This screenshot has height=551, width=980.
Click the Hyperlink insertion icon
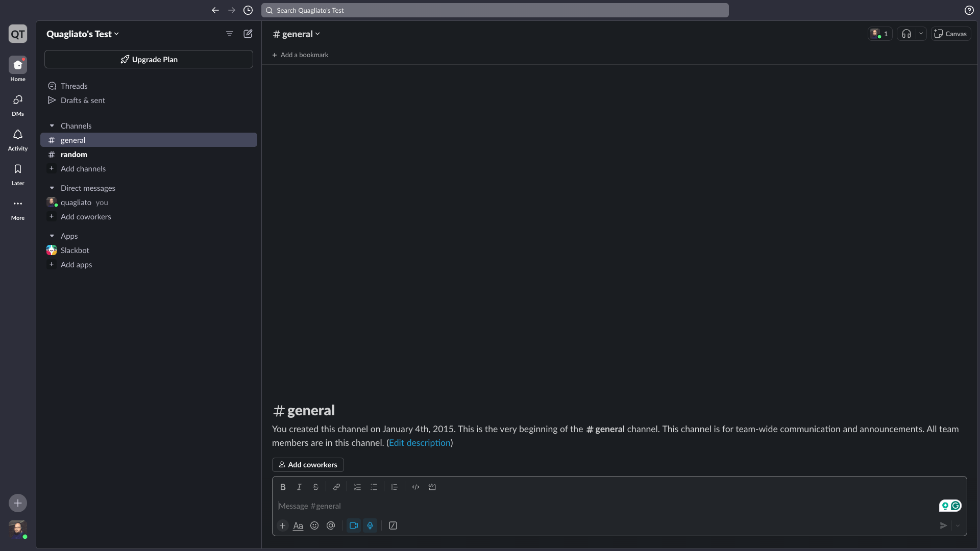(336, 487)
